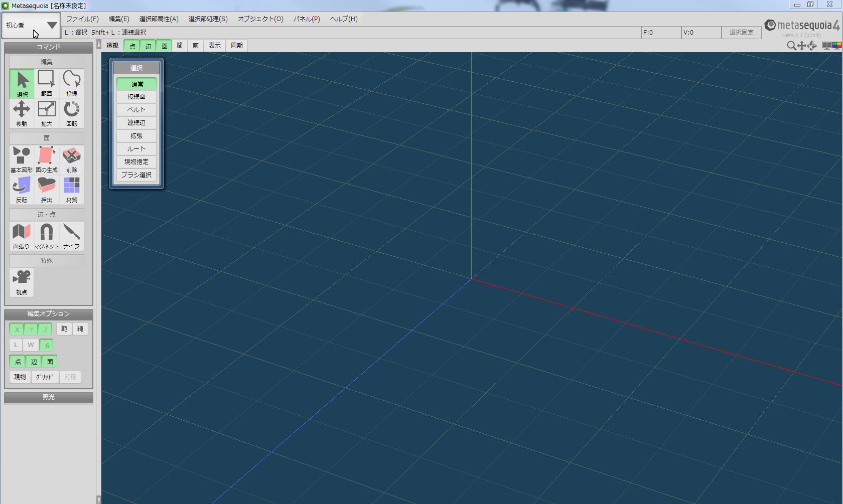Select the 投縄 lasso tool
Screen dimensions: 843x504
pos(72,84)
